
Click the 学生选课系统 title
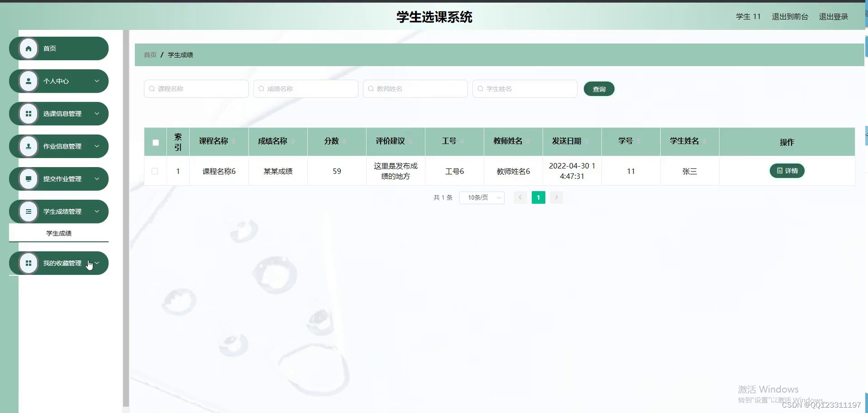tap(434, 17)
